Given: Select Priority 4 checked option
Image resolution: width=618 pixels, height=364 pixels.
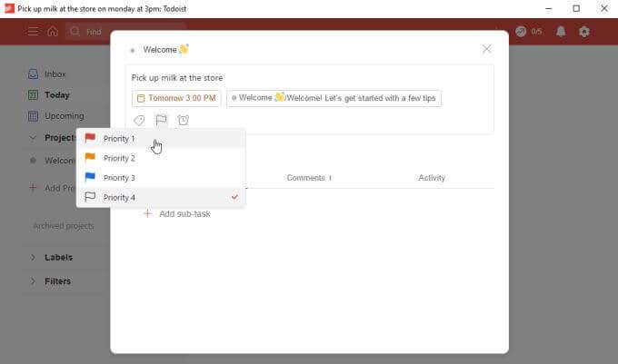Looking at the screenshot, I should [x=161, y=197].
